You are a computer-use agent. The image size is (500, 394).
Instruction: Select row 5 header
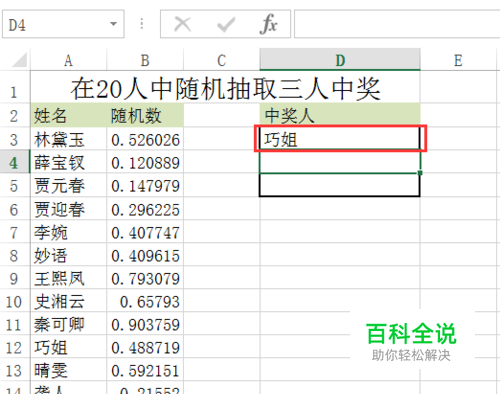coord(14,185)
